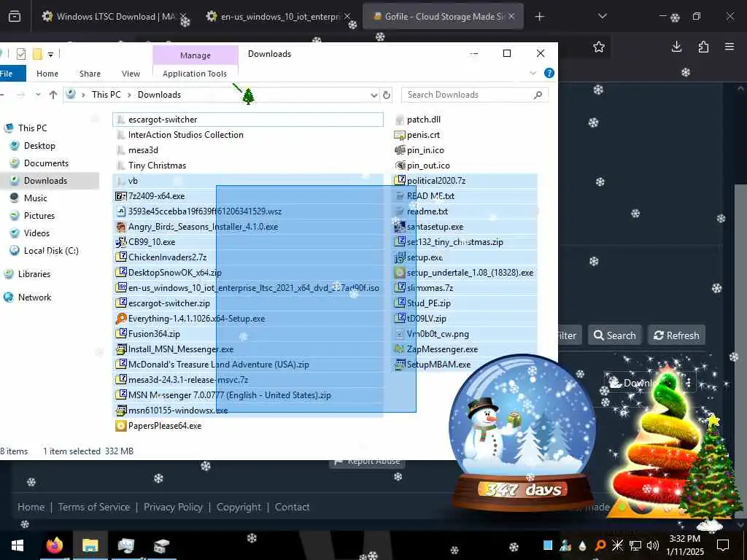Click the New folder quick access icon
The width and height of the screenshot is (747, 560).
[37, 54]
